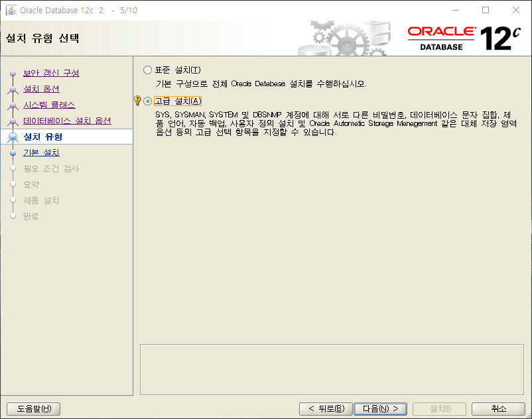Open the 데이터베이스 설치 옵션 step link
532x419 pixels.
pyautogui.click(x=67, y=121)
